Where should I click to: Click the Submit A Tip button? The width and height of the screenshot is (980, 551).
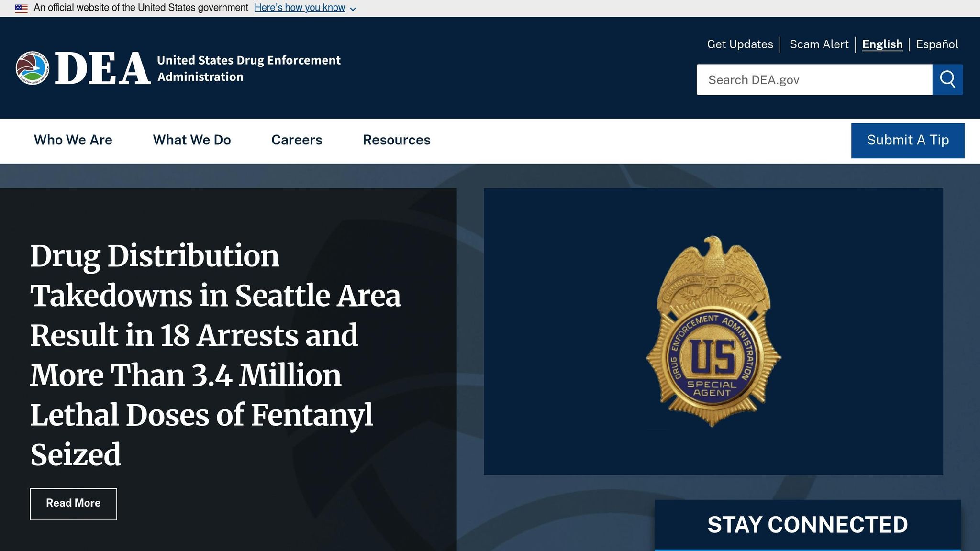907,140
